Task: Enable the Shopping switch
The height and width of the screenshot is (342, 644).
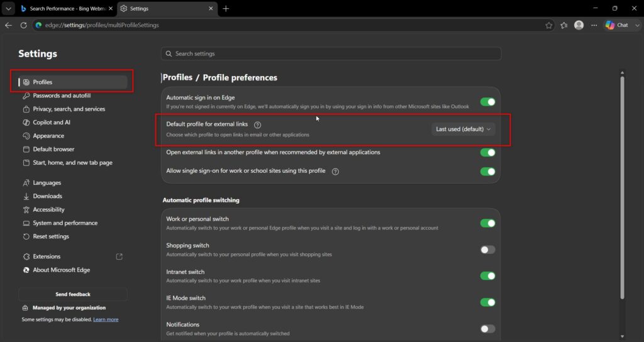Action: pyautogui.click(x=487, y=250)
